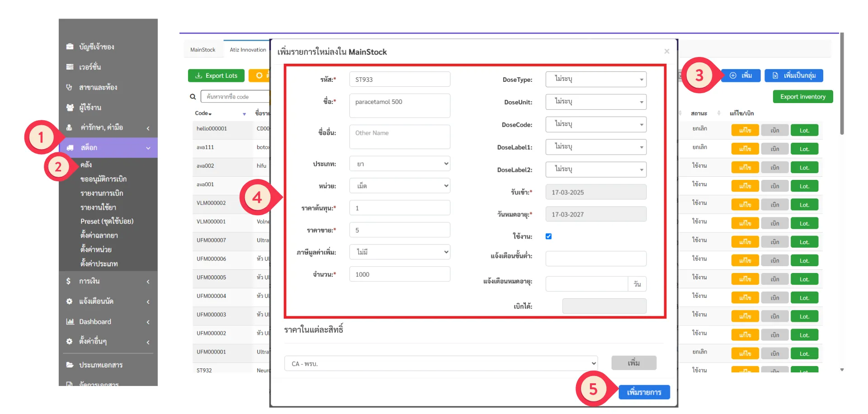Click the magnifier search icon

click(x=193, y=97)
